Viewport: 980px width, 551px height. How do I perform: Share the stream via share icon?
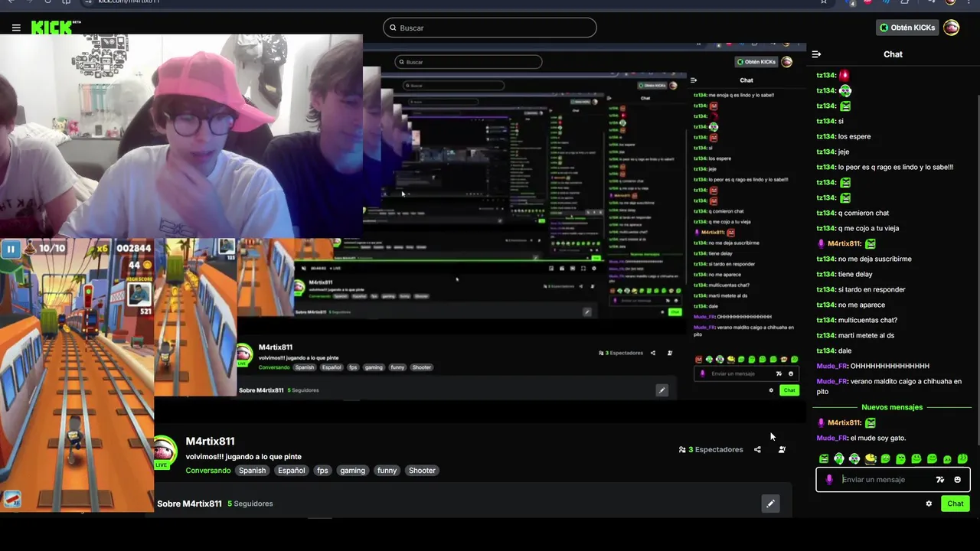[x=757, y=450]
